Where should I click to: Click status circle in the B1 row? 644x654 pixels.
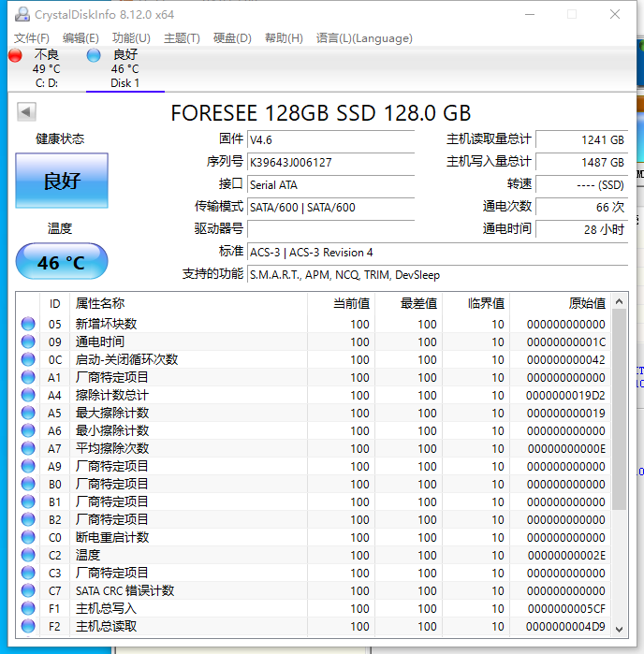(x=28, y=501)
